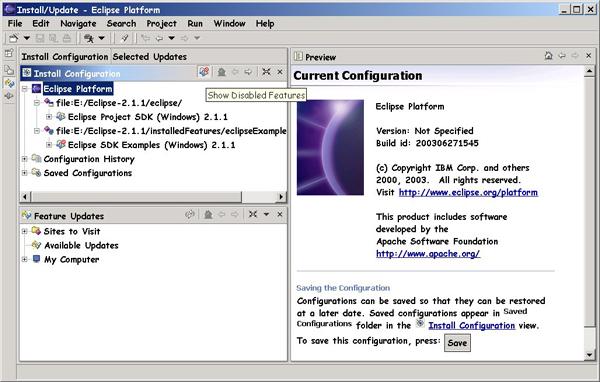Close the Preview view
Viewport: 600px width, 382px height.
click(589, 56)
